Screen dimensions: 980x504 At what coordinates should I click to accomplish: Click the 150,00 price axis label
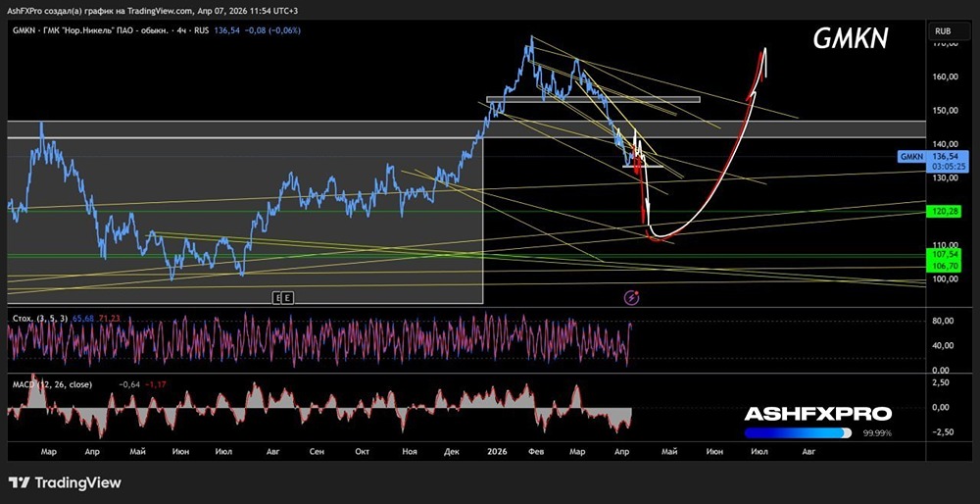point(945,111)
